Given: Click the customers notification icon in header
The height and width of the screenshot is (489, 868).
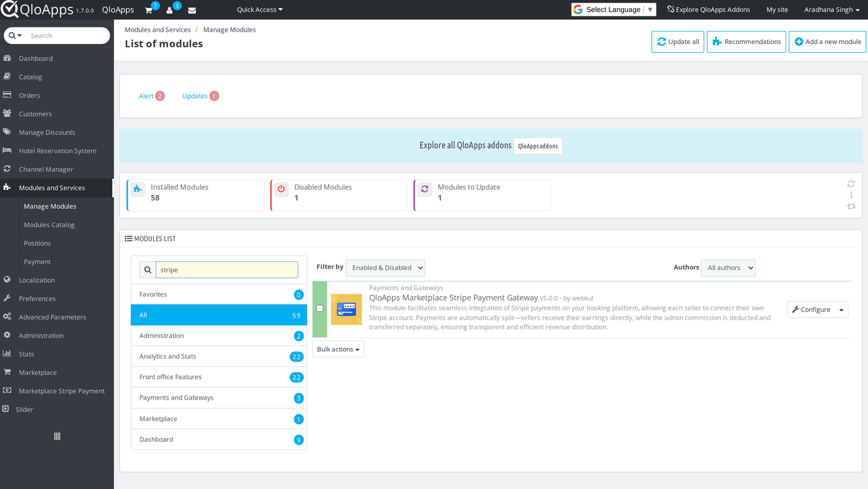Looking at the screenshot, I should pyautogui.click(x=169, y=10).
